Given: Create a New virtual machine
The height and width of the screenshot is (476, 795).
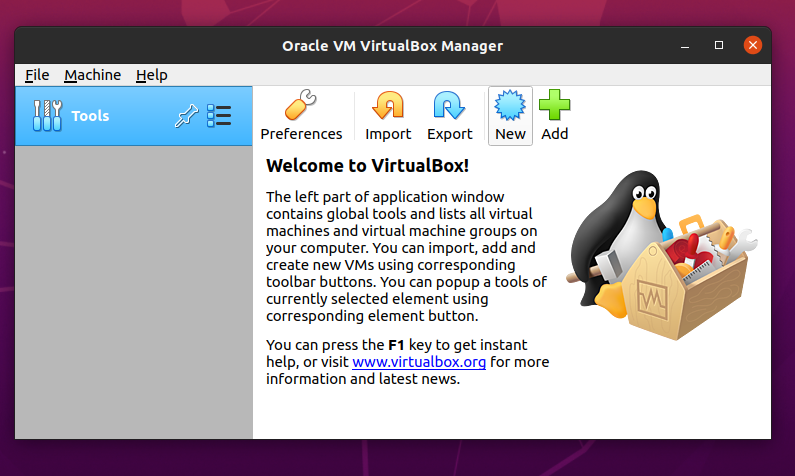Looking at the screenshot, I should 510,116.
